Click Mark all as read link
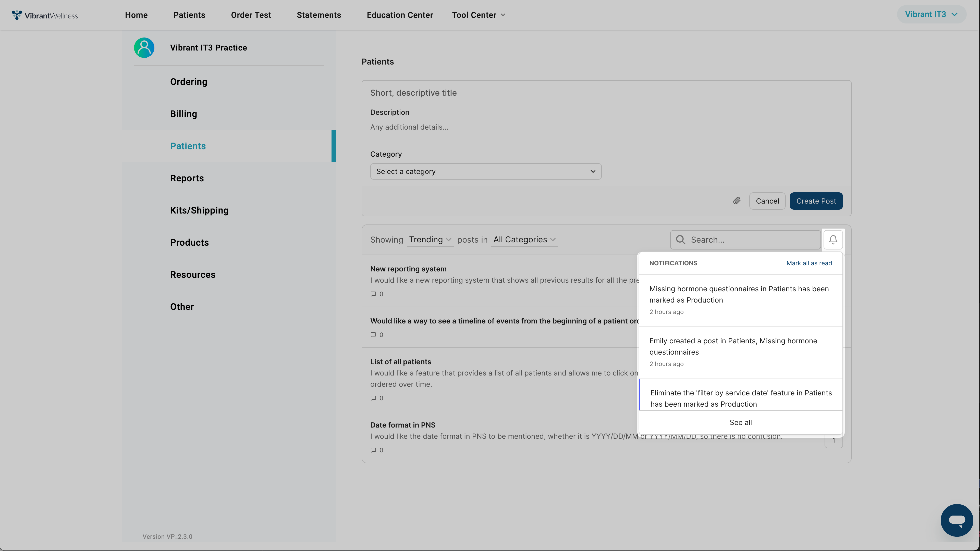Screen dimensions: 980x551 809,263
